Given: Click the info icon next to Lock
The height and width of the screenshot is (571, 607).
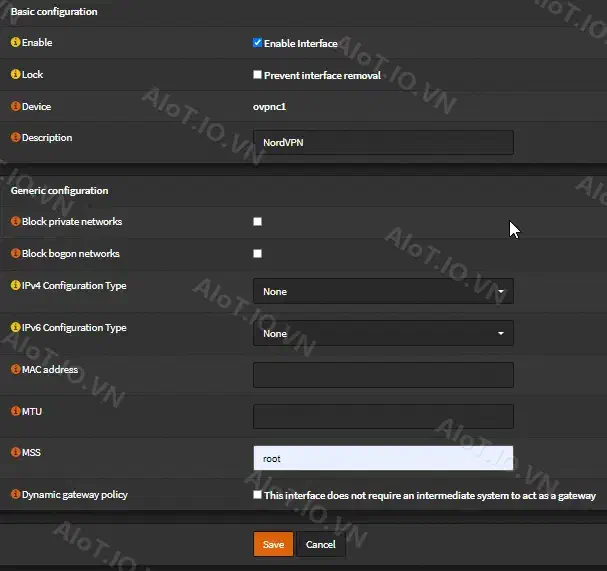Looking at the screenshot, I should (x=15, y=74).
